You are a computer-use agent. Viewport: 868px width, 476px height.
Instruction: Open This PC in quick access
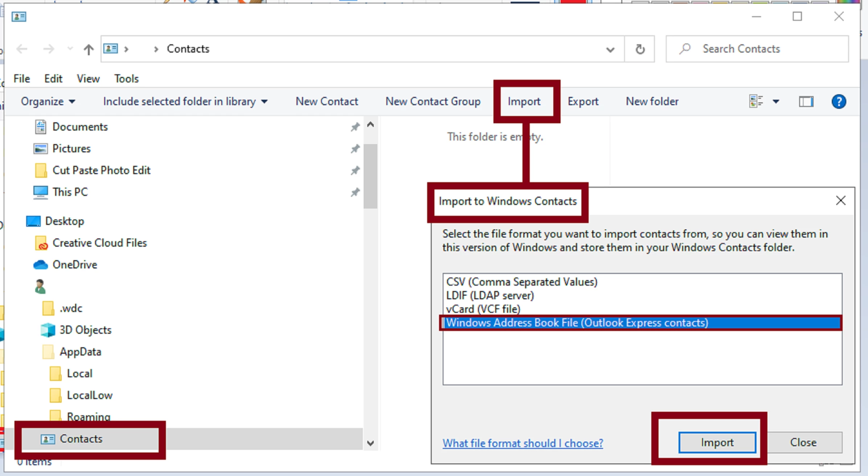[70, 192]
